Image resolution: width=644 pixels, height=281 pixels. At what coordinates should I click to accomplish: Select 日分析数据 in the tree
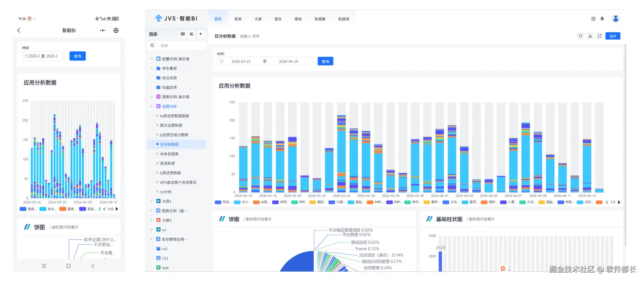click(177, 144)
